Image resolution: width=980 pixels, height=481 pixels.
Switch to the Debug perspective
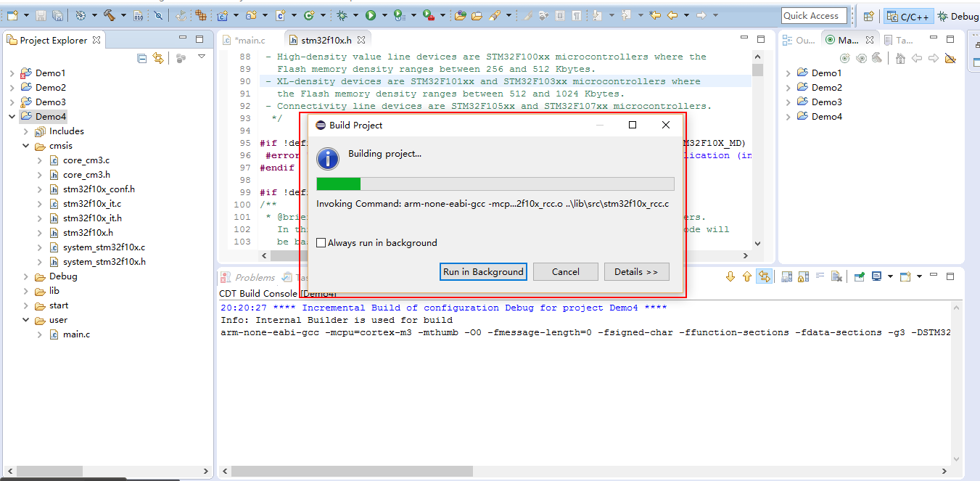click(958, 16)
